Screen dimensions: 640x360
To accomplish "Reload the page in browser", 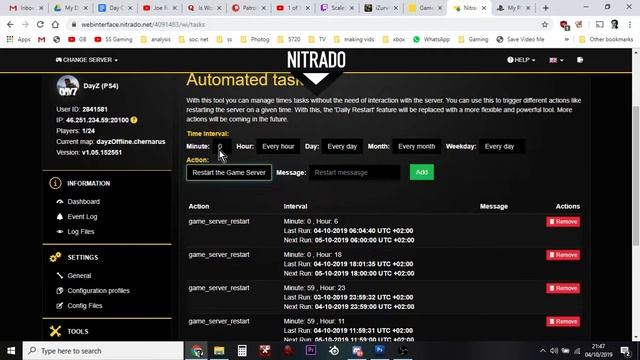I will (x=40, y=24).
